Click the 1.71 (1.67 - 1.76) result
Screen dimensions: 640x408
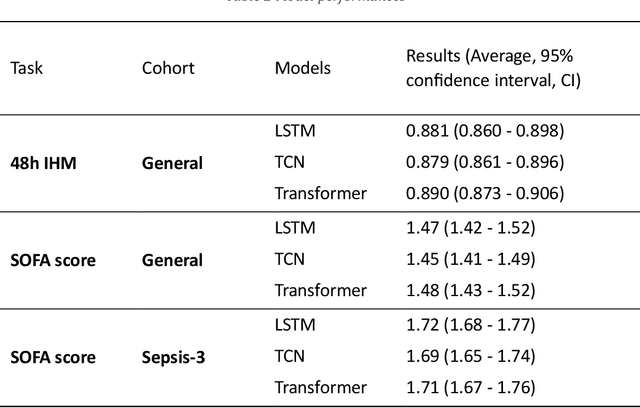tap(470, 387)
